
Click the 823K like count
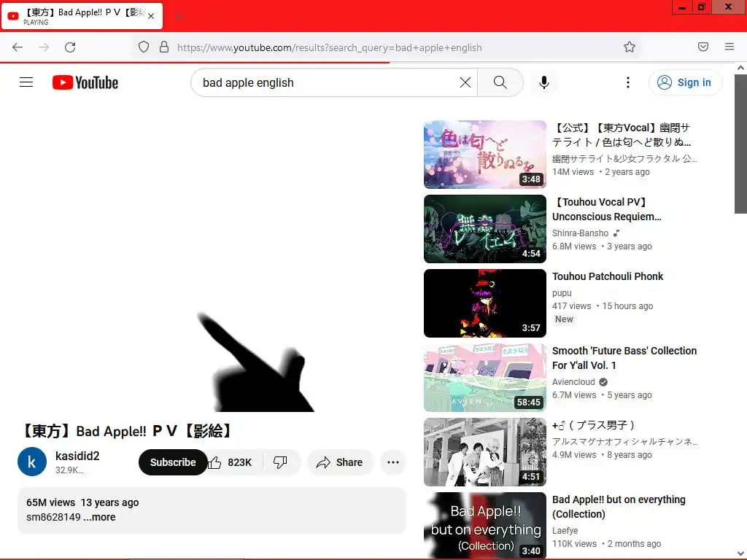coord(239,463)
